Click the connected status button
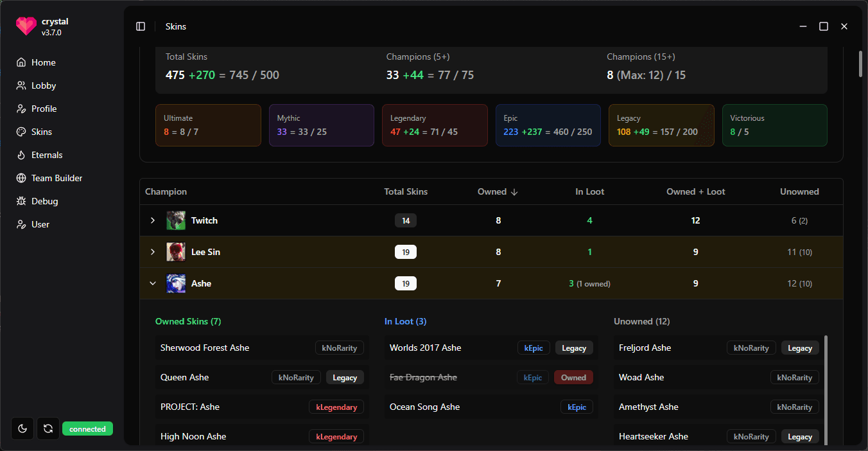Viewport: 868px width, 451px height. pos(87,428)
